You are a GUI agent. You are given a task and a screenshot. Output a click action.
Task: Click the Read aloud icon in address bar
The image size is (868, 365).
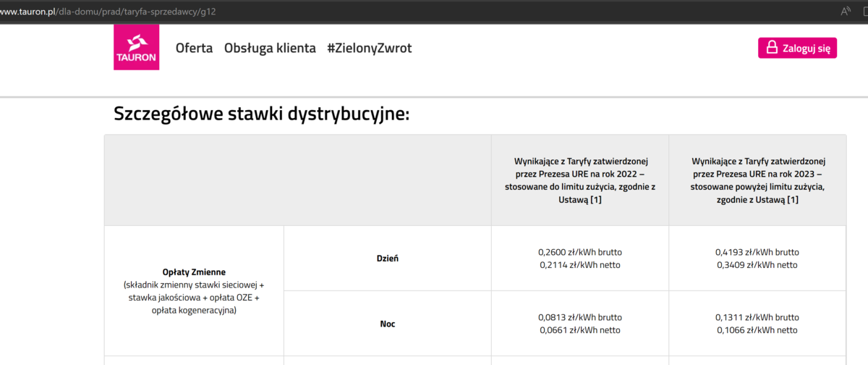pyautogui.click(x=846, y=11)
